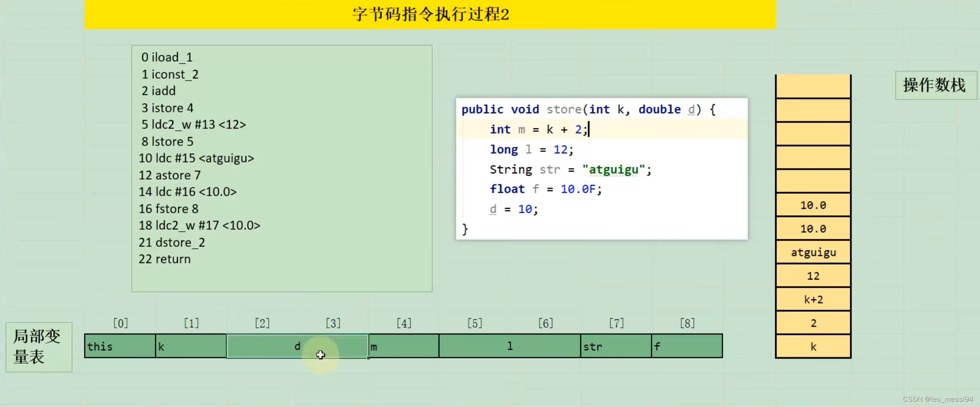Select bytecode line '5 ldc2_w #13 <12>'

(194, 125)
